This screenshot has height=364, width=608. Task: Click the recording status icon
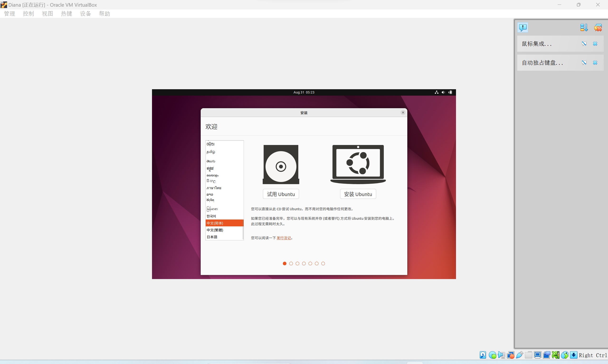pyautogui.click(x=546, y=355)
